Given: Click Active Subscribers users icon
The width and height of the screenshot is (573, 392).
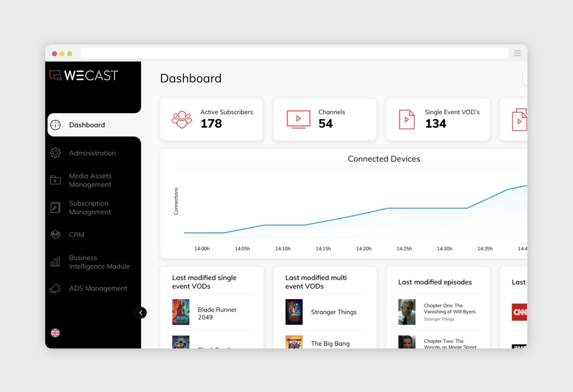Looking at the screenshot, I should point(181,120).
